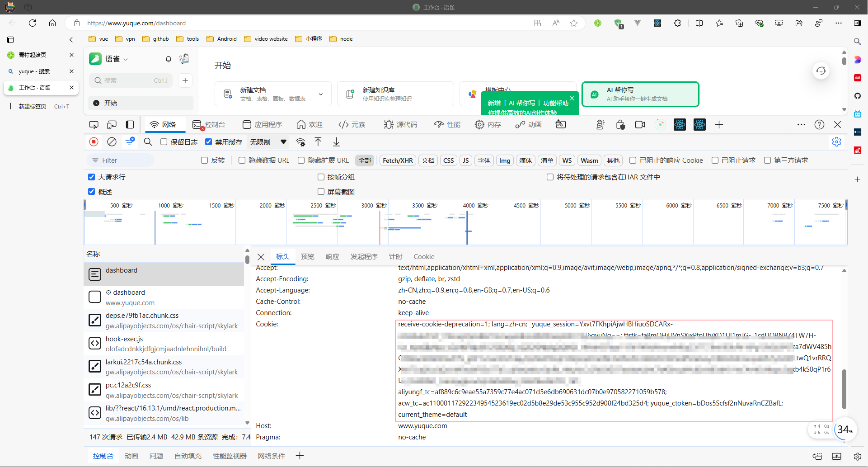Enable the 保留日志 checkbox

(164, 142)
